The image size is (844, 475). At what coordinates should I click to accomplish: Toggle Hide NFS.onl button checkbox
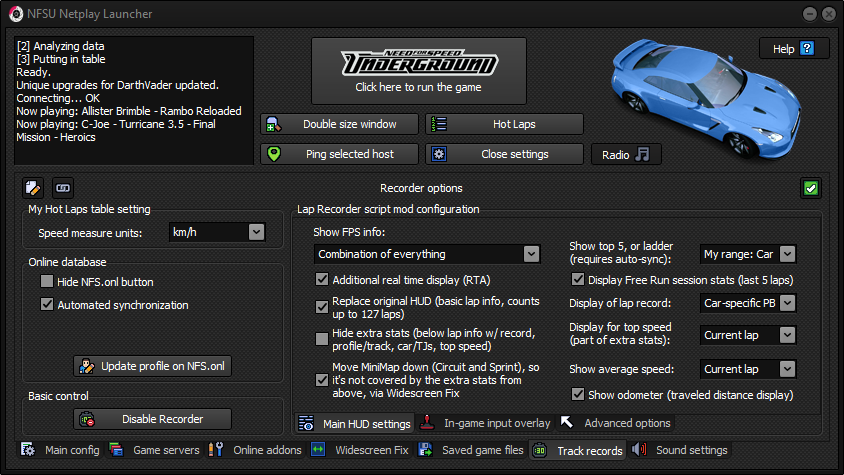(47, 281)
